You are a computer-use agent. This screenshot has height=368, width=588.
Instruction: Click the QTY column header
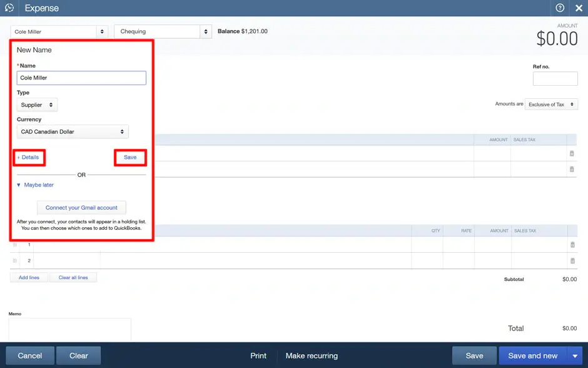pos(435,231)
